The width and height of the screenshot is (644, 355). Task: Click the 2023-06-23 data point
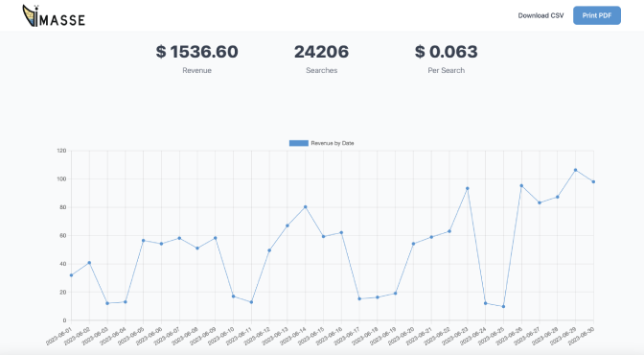(468, 188)
